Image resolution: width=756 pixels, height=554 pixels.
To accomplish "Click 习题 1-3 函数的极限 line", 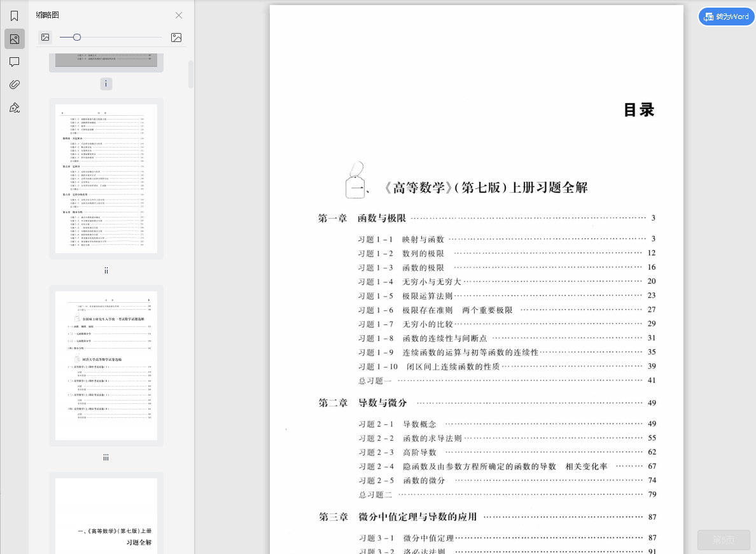I will pos(507,267).
